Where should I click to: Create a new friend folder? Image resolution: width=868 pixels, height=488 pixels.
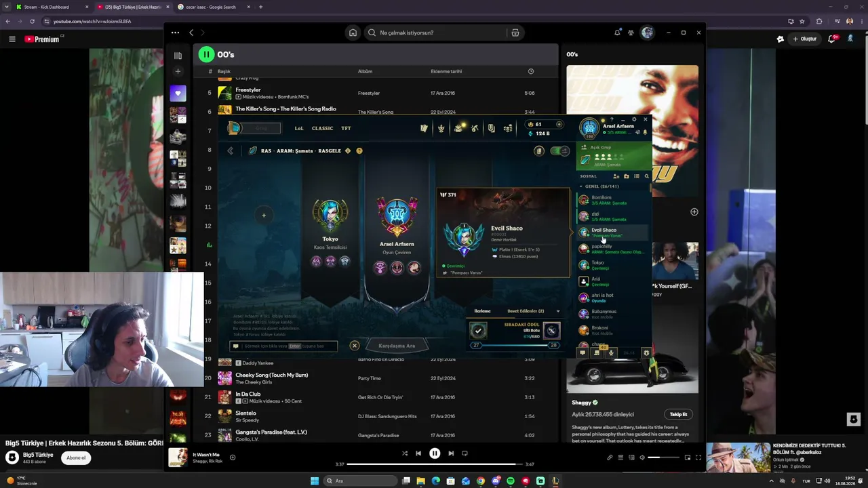coord(626,176)
